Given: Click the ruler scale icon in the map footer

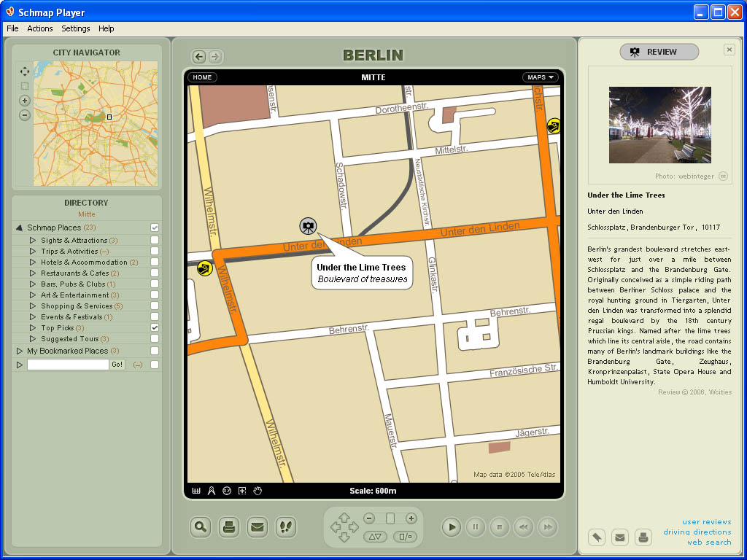Looking at the screenshot, I should [x=196, y=491].
